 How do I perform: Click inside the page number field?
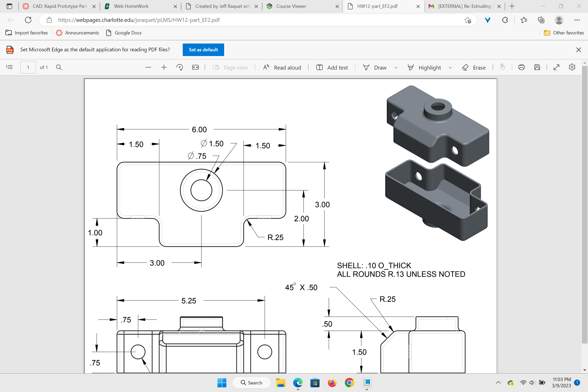click(x=28, y=67)
